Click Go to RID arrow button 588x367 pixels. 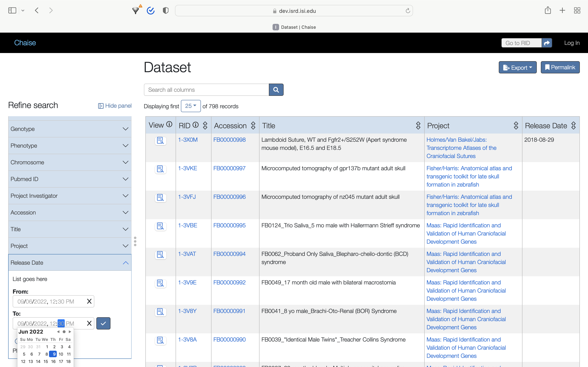[x=547, y=43]
